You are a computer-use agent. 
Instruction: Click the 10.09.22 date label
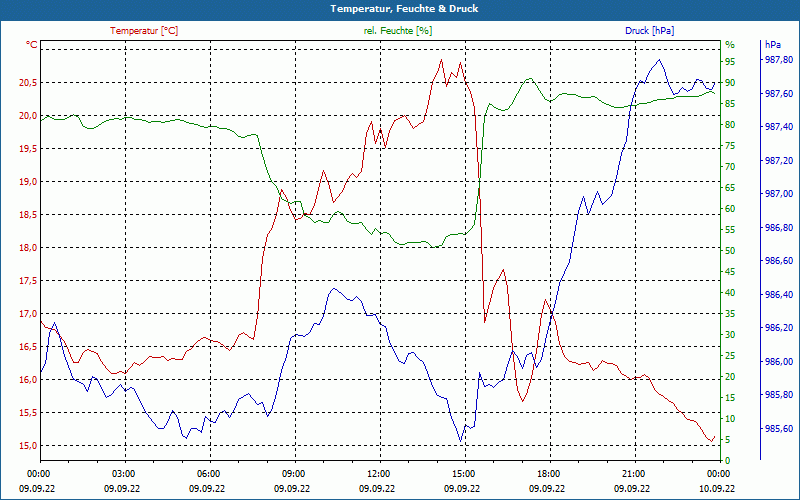coord(717,488)
